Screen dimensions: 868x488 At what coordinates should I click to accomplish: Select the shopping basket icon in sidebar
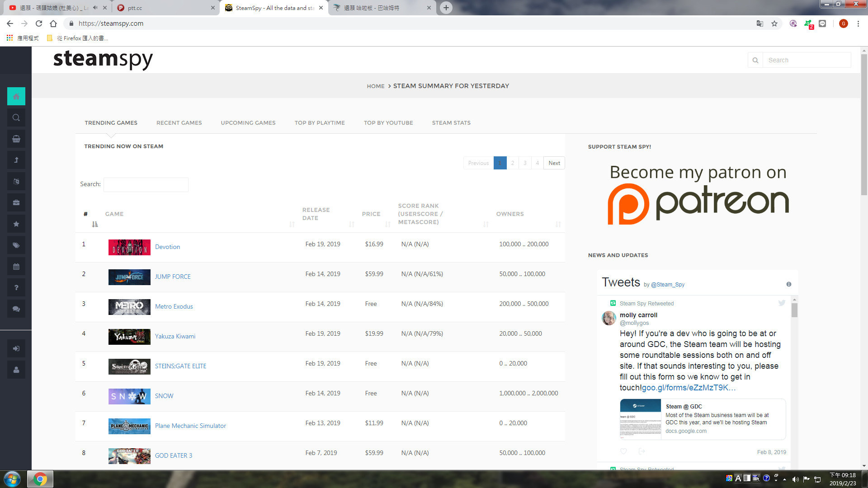tap(16, 139)
